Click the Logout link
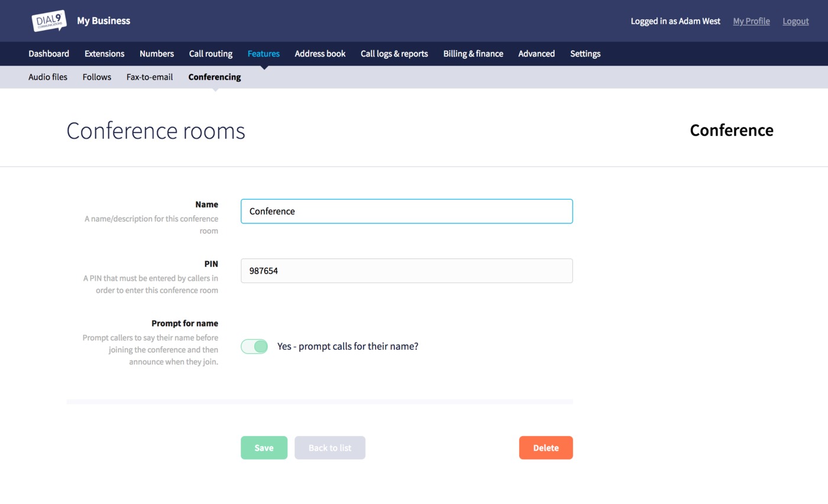This screenshot has width=828, height=504. (795, 21)
